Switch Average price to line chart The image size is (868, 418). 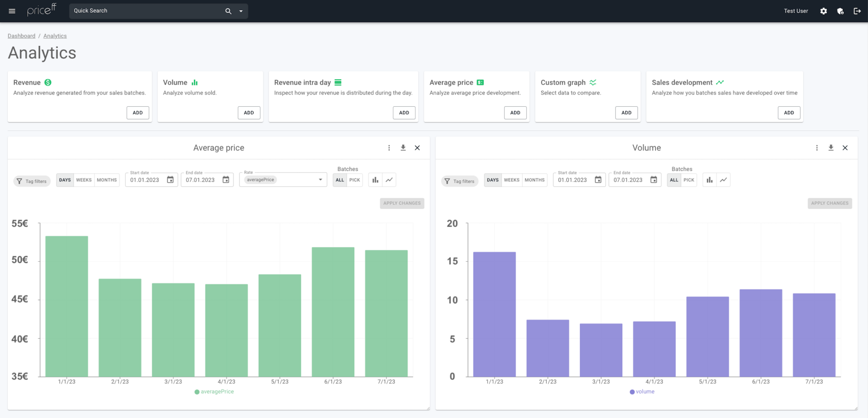click(x=389, y=180)
